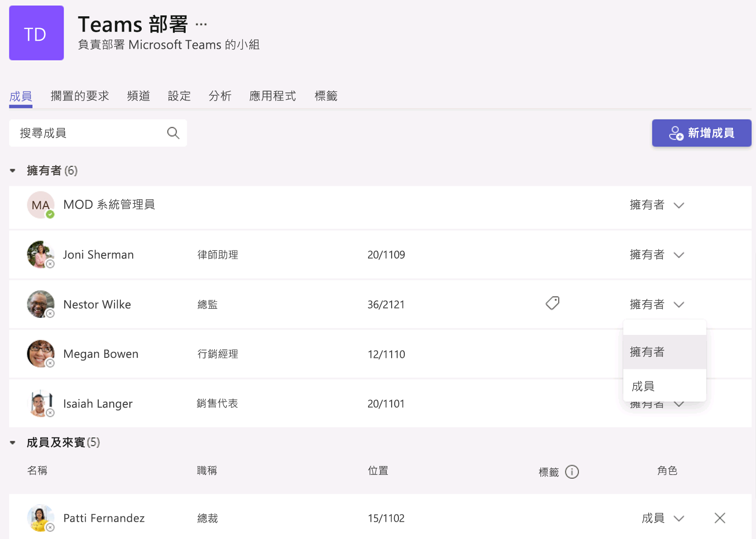Open the 頻道 tab
Viewport: 756px width, 539px height.
(x=139, y=96)
